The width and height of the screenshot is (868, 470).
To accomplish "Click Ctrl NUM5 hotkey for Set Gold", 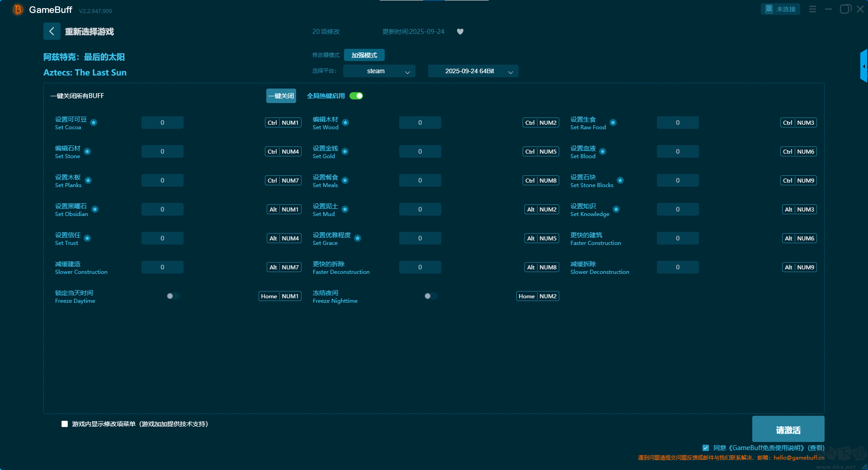I will [541, 151].
